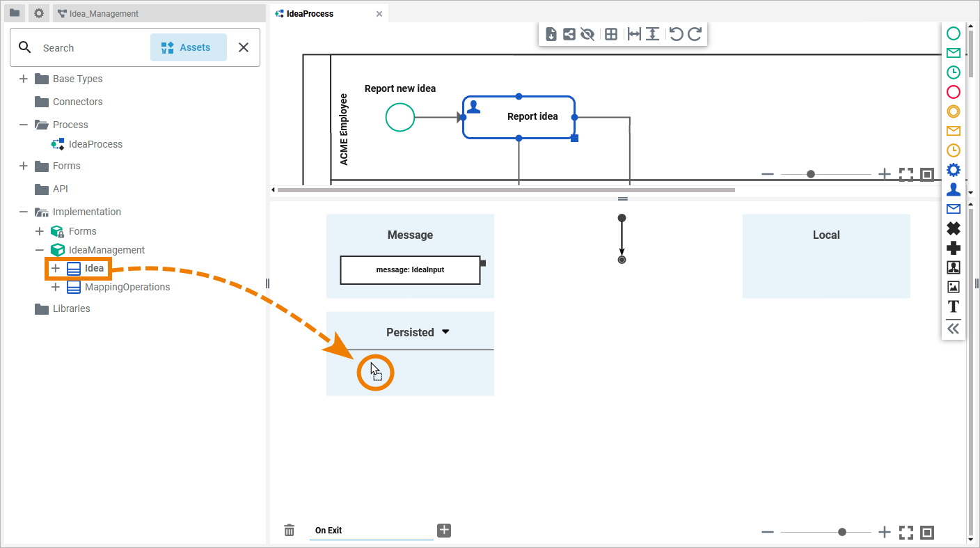Click the share icon in diagram toolbar
This screenshot has height=548, width=980.
pyautogui.click(x=569, y=34)
